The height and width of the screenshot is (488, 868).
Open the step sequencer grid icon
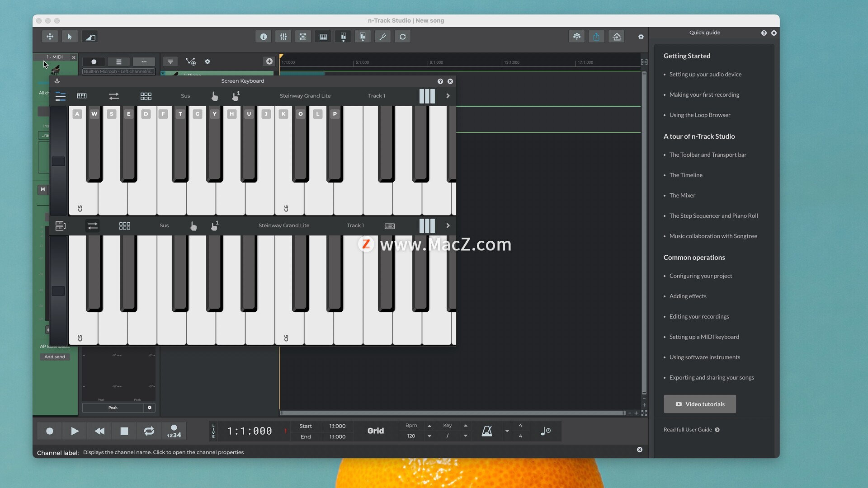(303, 37)
